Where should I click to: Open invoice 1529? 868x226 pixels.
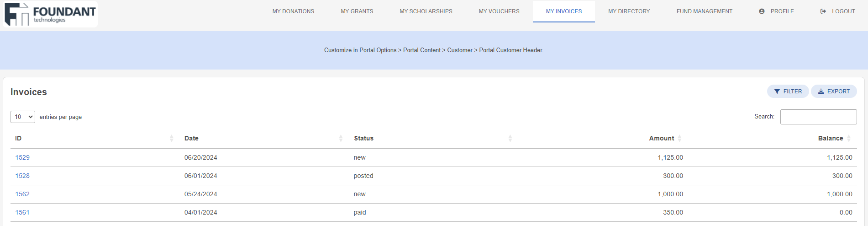22,157
